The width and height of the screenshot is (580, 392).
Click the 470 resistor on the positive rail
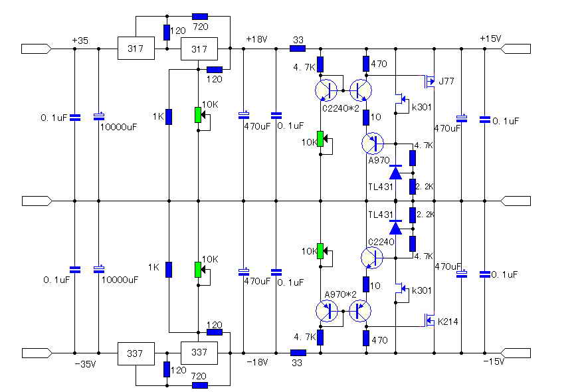click(x=366, y=64)
